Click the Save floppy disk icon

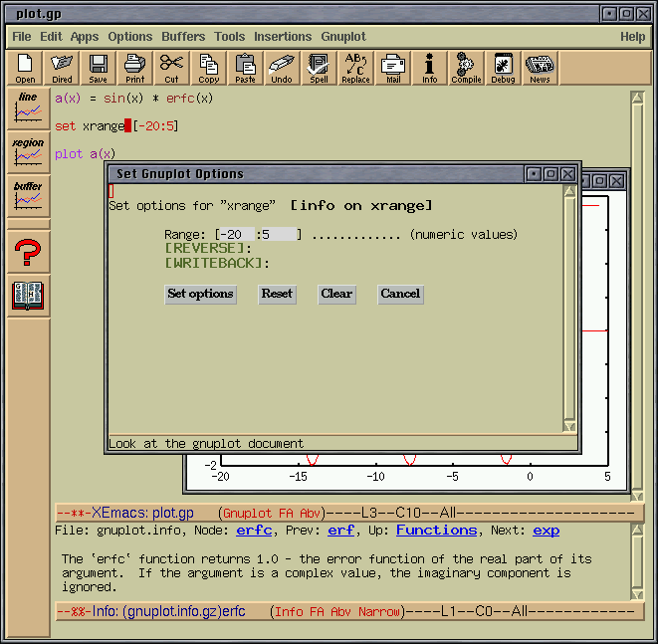98,68
